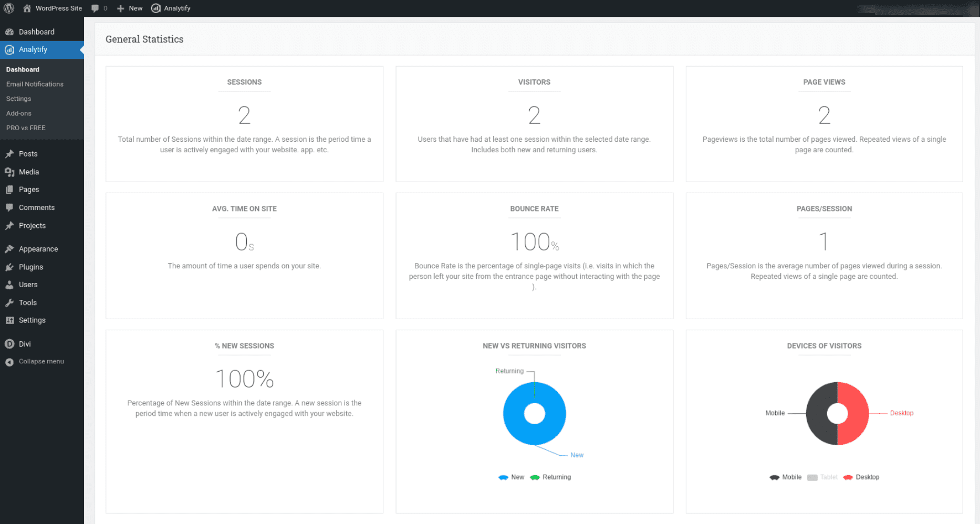Toggle the New legend in visitors chart
The image size is (980, 524).
[x=511, y=477]
